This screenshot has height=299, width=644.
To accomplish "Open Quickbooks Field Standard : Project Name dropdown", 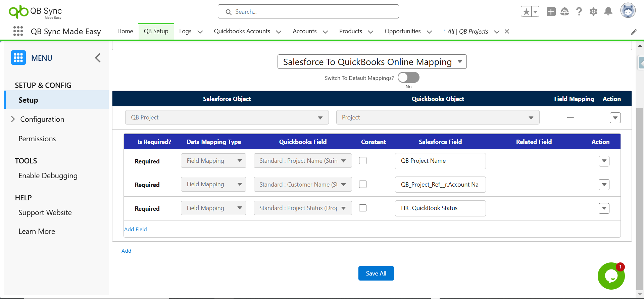I will coord(303,161).
